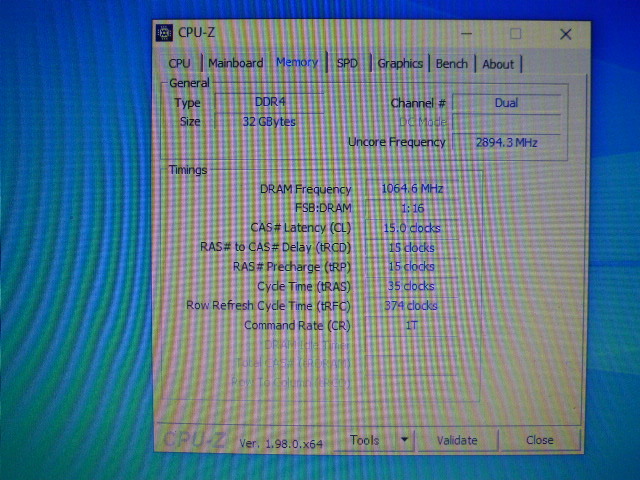
Task: Click the Command Rate (CR) label
Action: [x=297, y=325]
